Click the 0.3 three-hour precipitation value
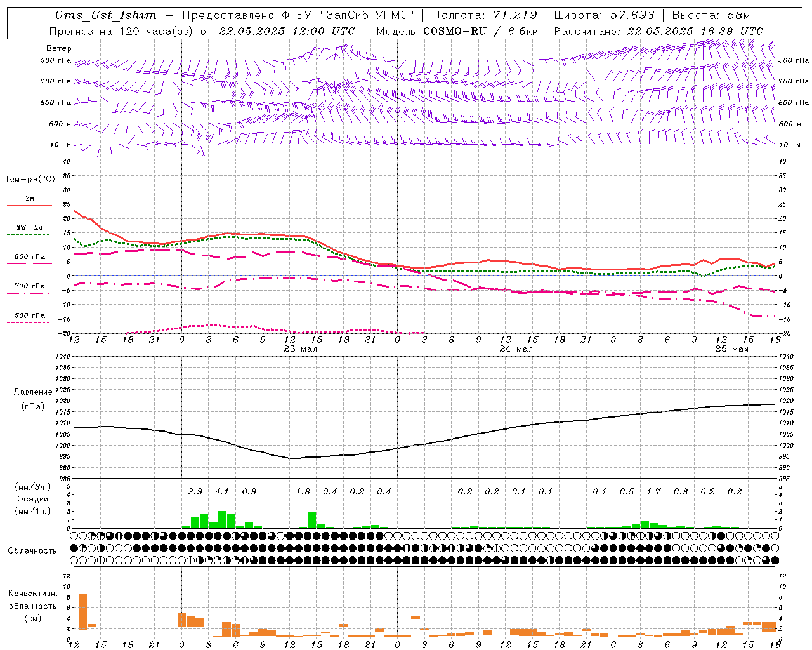The image size is (812, 650). (x=681, y=492)
